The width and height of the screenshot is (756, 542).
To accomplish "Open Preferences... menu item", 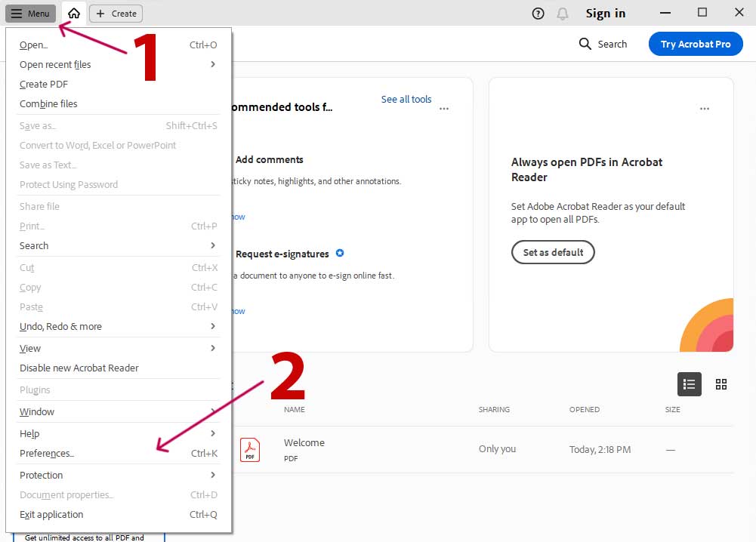I will coord(118,454).
